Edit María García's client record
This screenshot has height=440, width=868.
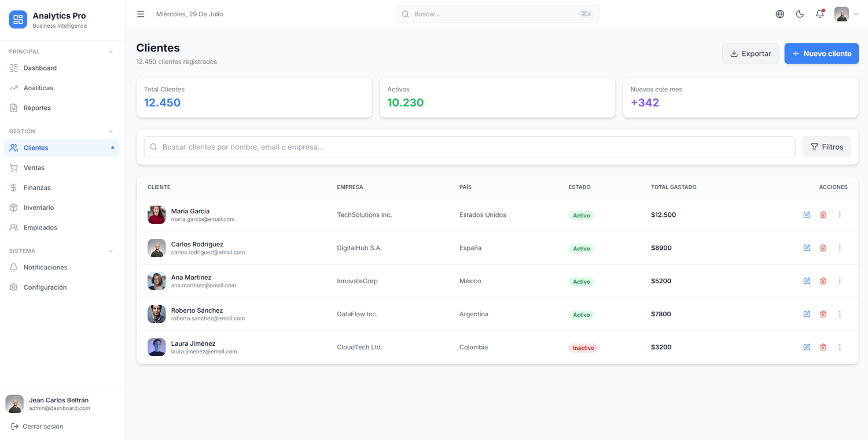tap(807, 215)
